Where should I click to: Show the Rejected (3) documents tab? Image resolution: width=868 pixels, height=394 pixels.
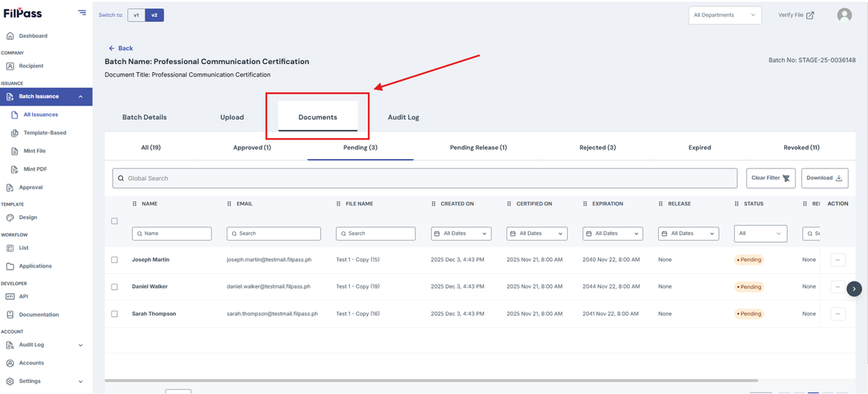tap(597, 147)
